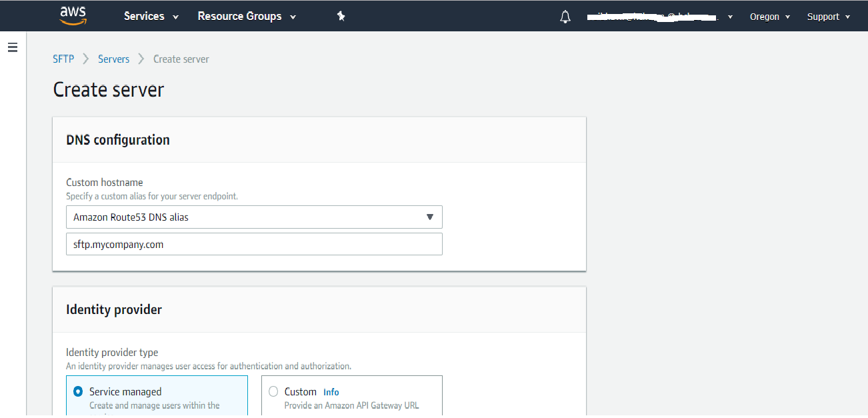Open the Resource Groups menu

[x=247, y=16]
